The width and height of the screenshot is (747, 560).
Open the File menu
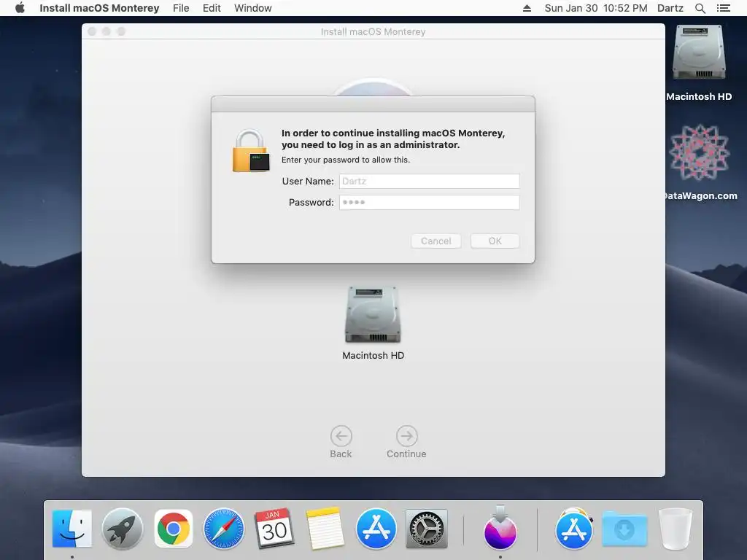click(x=181, y=8)
